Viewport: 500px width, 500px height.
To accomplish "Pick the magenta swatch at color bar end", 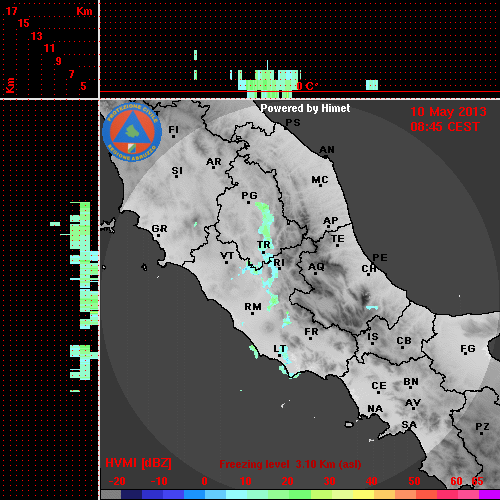I will [489, 495].
